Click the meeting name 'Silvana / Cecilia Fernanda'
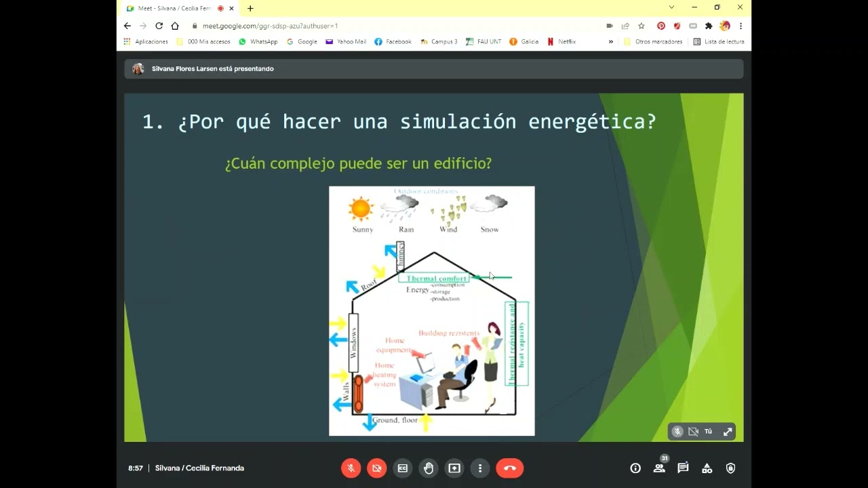The height and width of the screenshot is (488, 868). coord(199,468)
